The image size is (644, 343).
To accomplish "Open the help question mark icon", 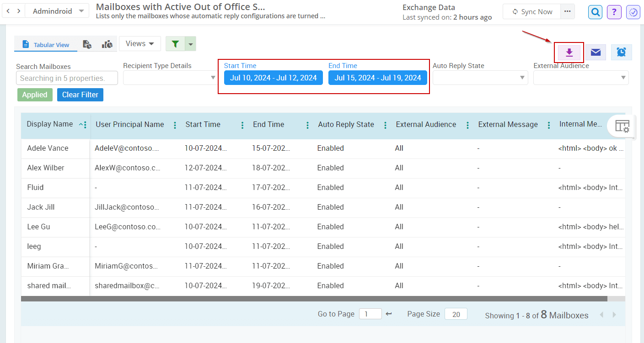I will pyautogui.click(x=614, y=12).
